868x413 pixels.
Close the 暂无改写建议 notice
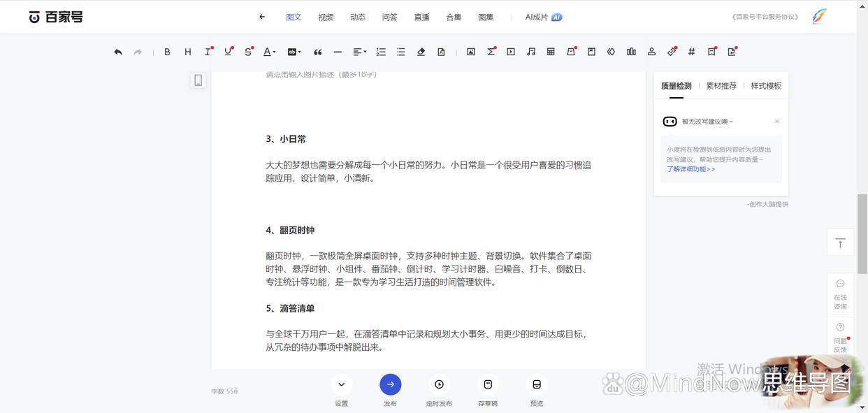coord(776,122)
